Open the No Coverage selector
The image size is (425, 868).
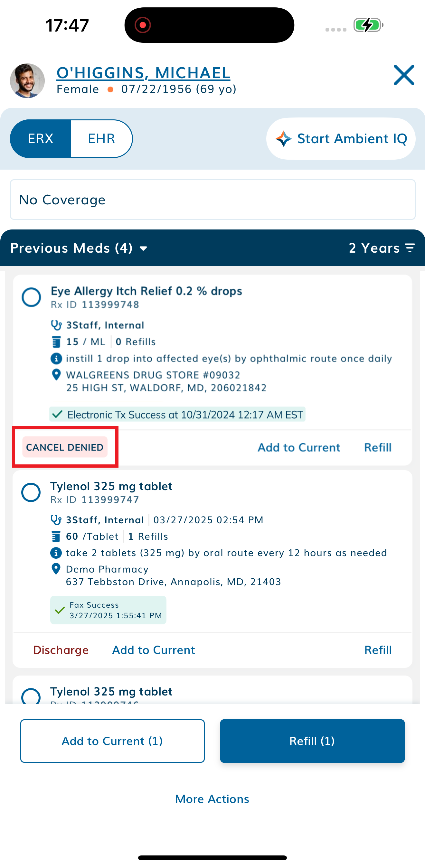pos(212,200)
